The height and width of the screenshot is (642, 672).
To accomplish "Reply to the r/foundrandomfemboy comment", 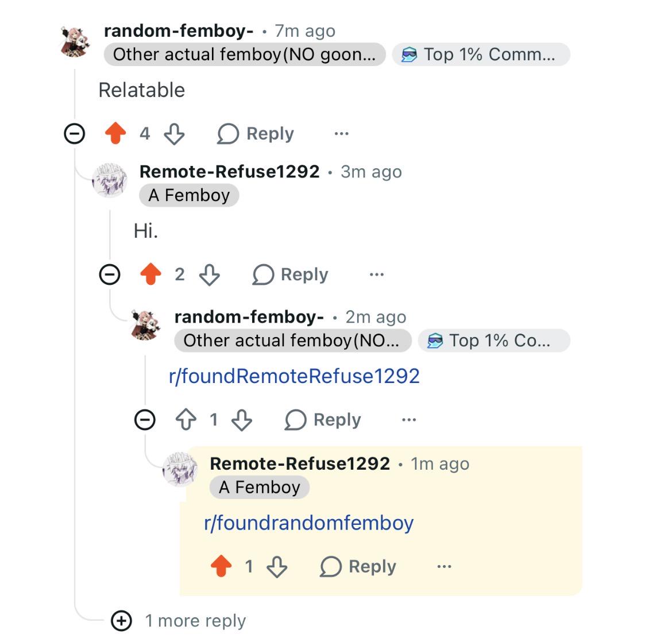I will 358,567.
